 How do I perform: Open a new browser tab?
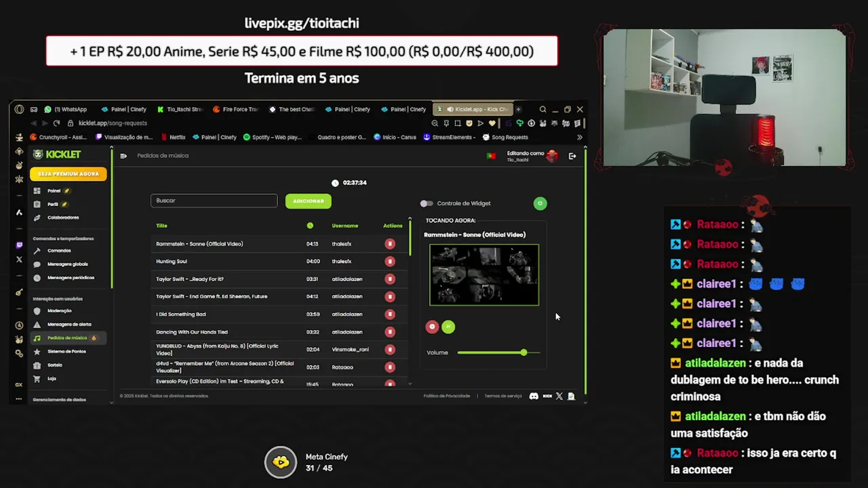(518, 109)
